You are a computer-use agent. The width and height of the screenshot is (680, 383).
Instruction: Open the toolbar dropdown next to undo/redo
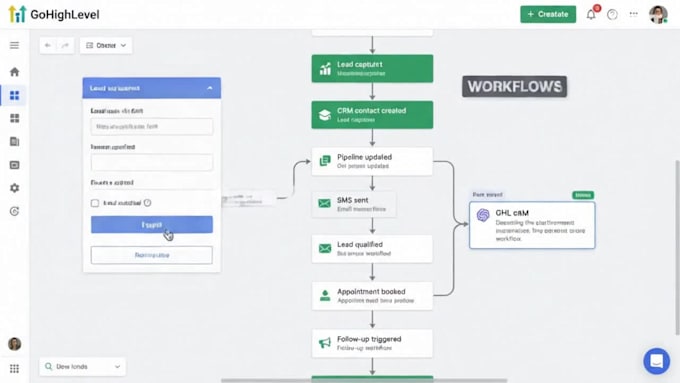pyautogui.click(x=106, y=45)
